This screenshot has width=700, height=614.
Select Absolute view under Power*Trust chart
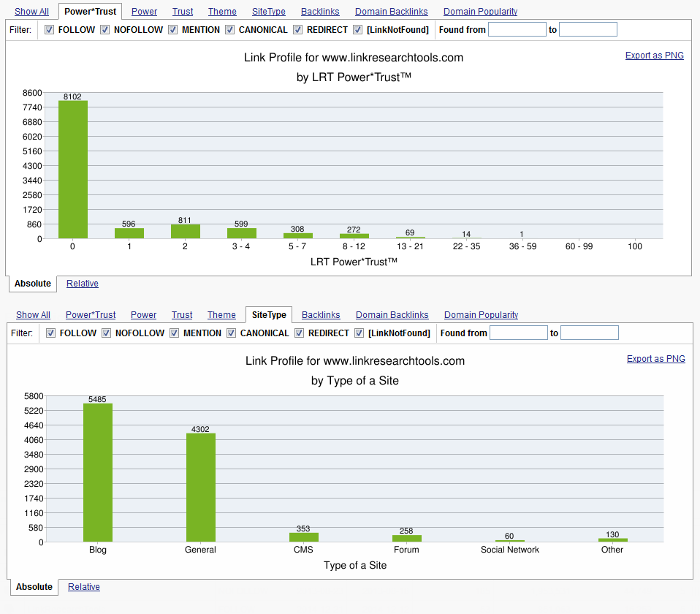33,284
